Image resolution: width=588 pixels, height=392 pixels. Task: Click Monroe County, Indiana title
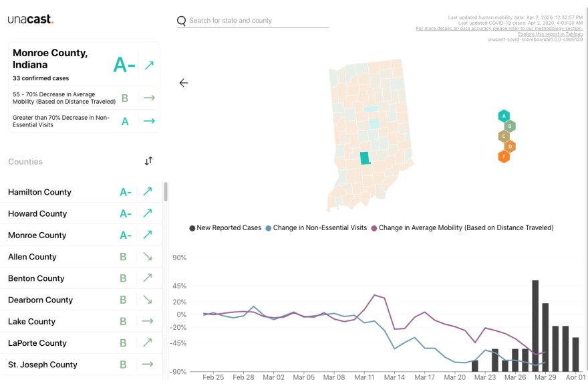click(x=50, y=59)
